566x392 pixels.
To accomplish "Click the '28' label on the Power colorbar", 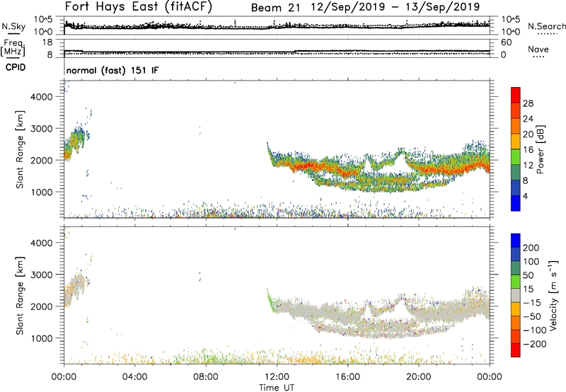I will [528, 103].
